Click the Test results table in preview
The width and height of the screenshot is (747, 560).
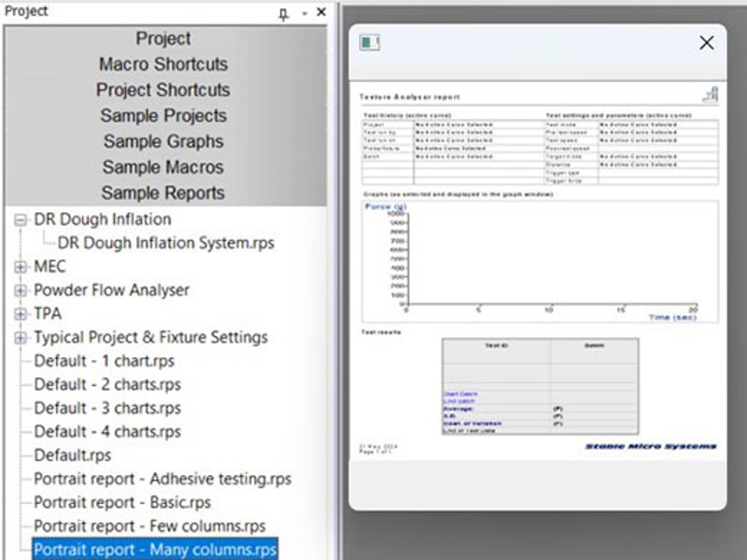point(540,386)
